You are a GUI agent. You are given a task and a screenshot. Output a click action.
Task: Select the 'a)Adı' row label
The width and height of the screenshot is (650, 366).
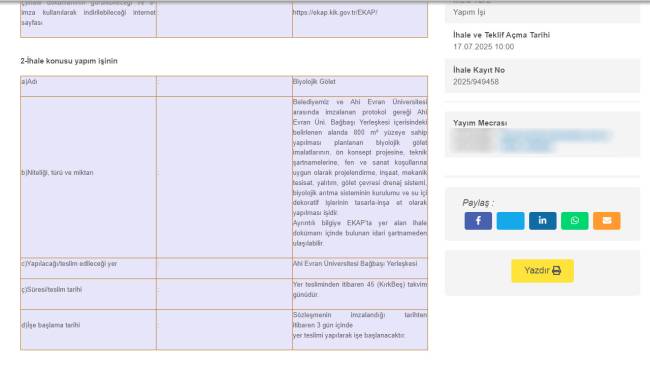pyautogui.click(x=29, y=82)
